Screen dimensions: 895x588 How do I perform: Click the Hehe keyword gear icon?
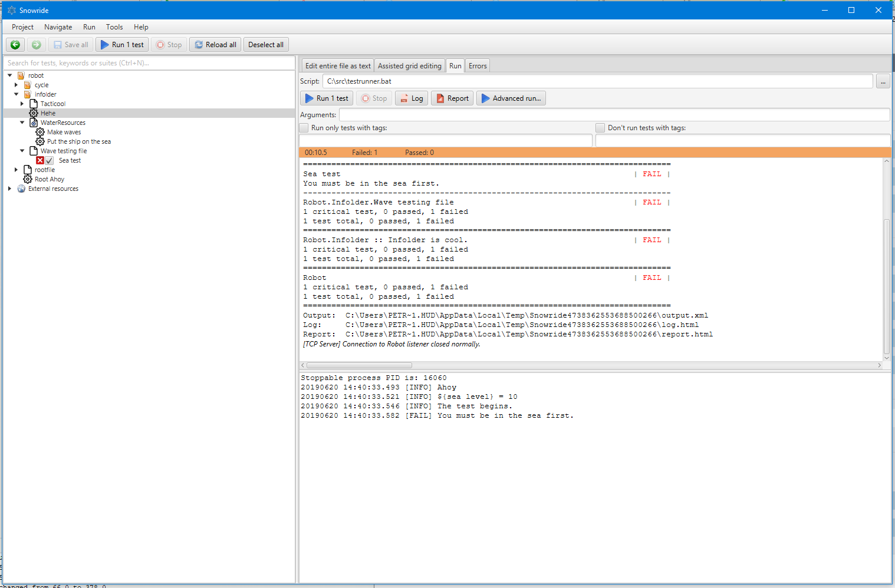(34, 113)
